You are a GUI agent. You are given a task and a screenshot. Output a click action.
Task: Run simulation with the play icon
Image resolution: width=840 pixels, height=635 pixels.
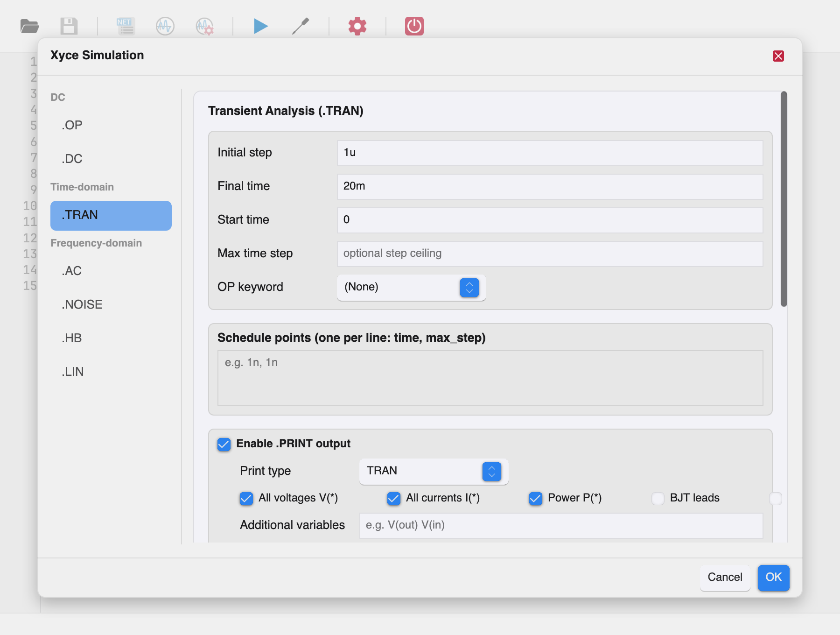[x=260, y=26]
